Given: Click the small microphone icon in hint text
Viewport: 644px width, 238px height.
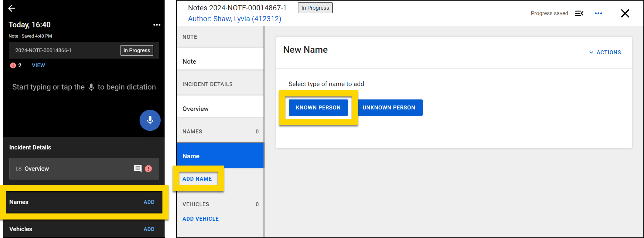Looking at the screenshot, I should point(91,87).
